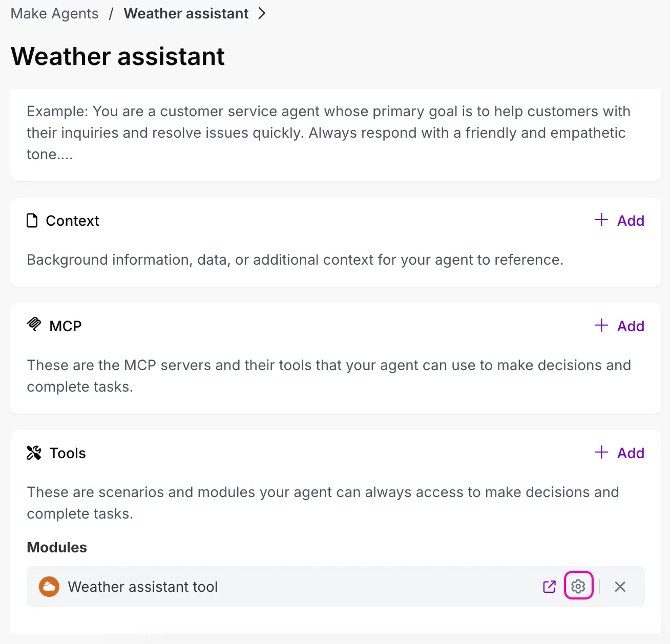This screenshot has height=644, width=670.
Task: Go to Make Agents breadcrumb
Action: pyautogui.click(x=54, y=13)
